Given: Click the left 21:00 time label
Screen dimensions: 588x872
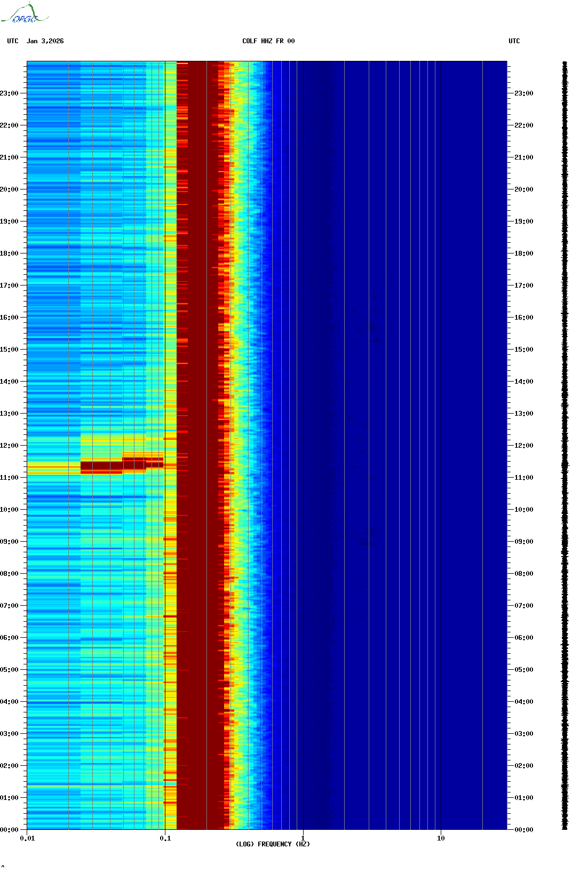Looking at the screenshot, I should pos(9,157).
